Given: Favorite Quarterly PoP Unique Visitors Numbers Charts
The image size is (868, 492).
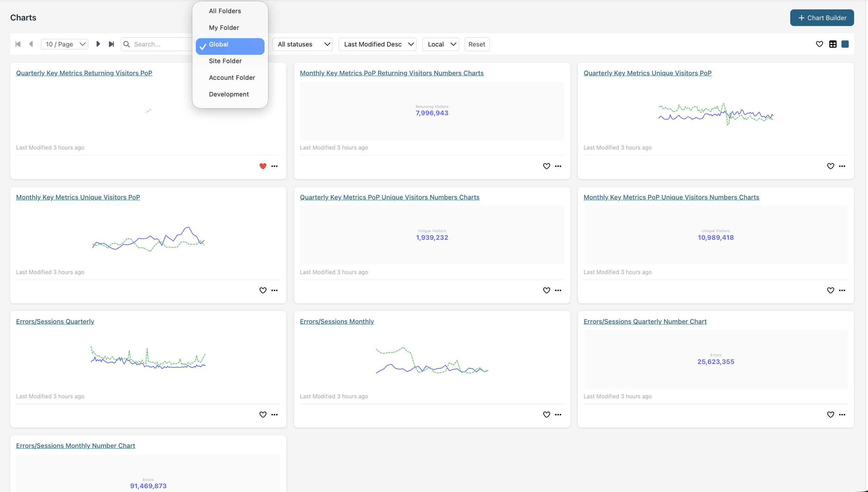Looking at the screenshot, I should click(x=546, y=290).
